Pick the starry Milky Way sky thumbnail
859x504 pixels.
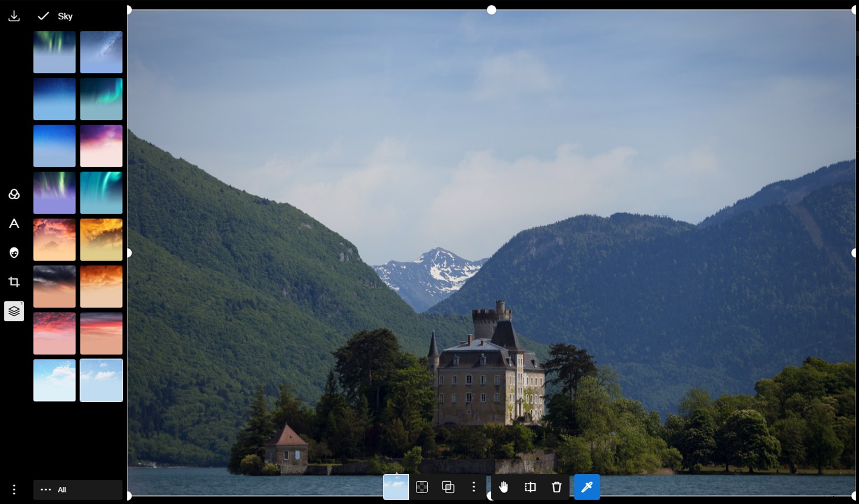[x=101, y=52]
